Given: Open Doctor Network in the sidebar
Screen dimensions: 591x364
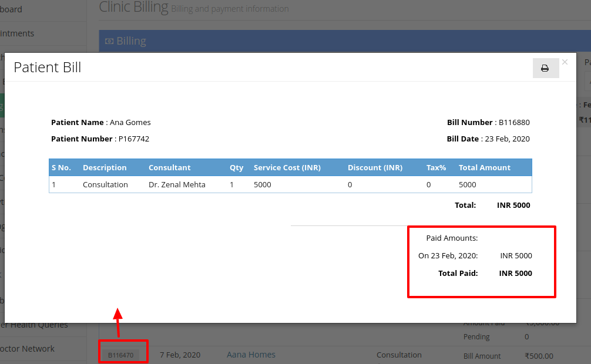Looking at the screenshot, I should [x=27, y=349].
